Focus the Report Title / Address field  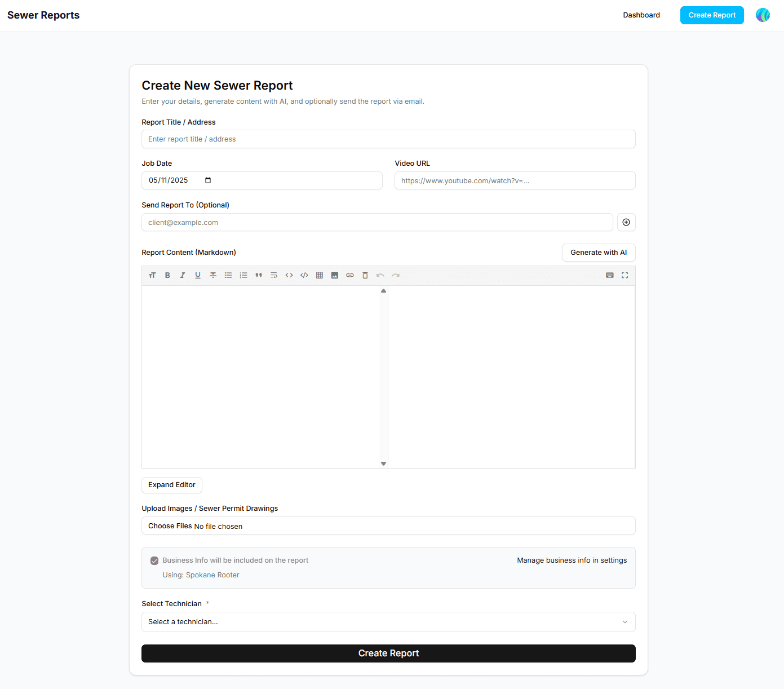(388, 139)
